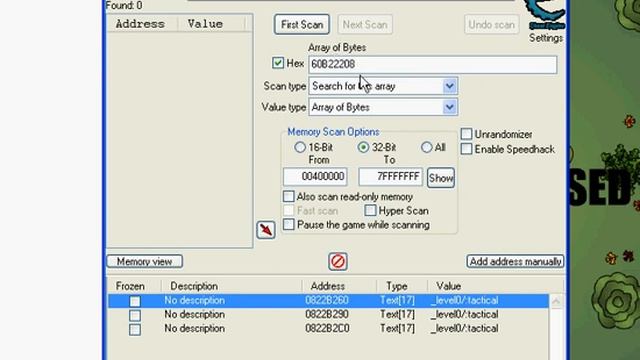Select the All radio button

[426, 147]
